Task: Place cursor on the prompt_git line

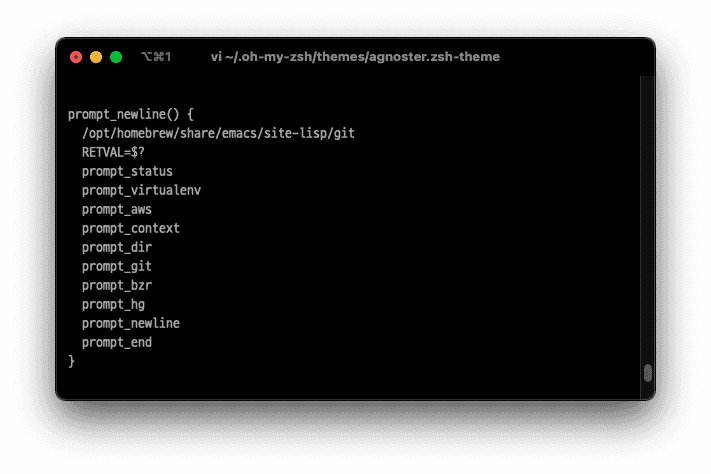Action: click(x=117, y=266)
